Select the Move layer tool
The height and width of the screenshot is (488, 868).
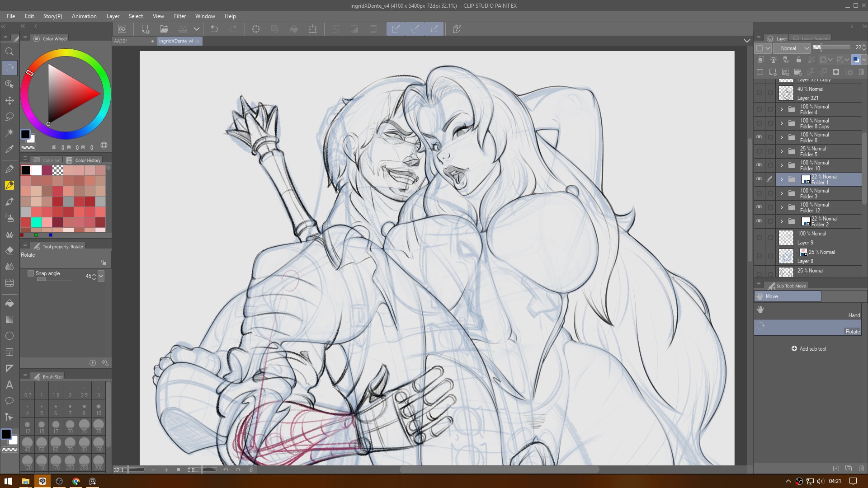9,100
